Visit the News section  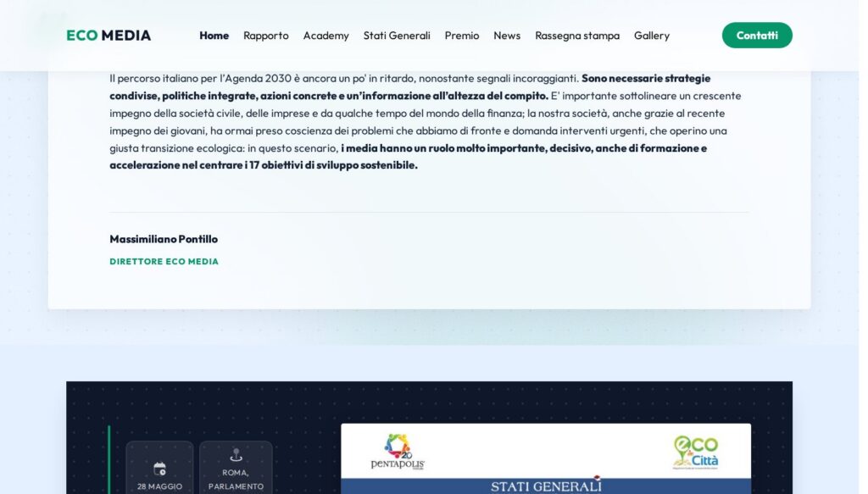pos(507,36)
